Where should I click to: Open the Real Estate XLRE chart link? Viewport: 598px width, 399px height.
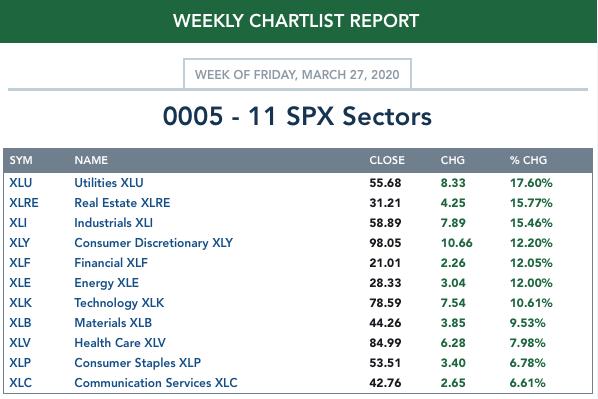tap(122, 203)
